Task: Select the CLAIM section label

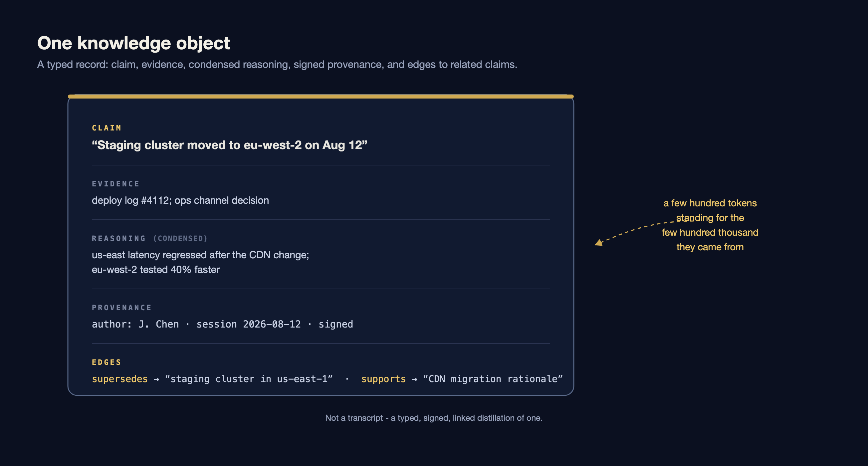Action: tap(107, 128)
